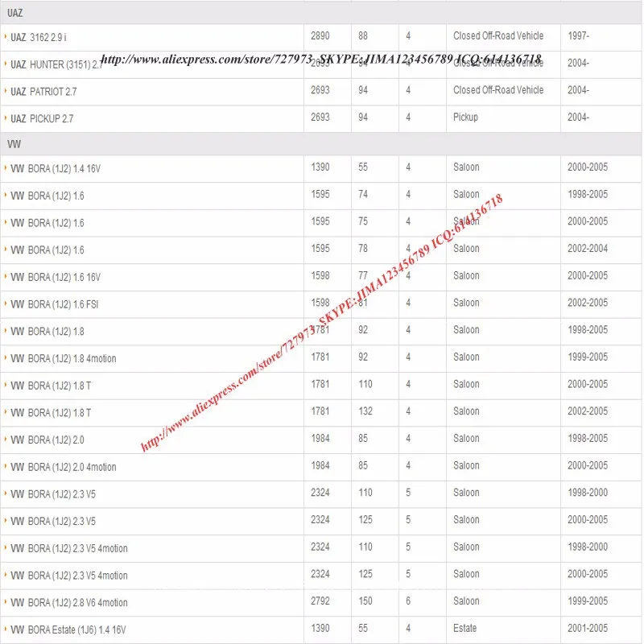Select 1595 in the 78 kW row
Viewport: 644px width, 644px height.
point(320,249)
